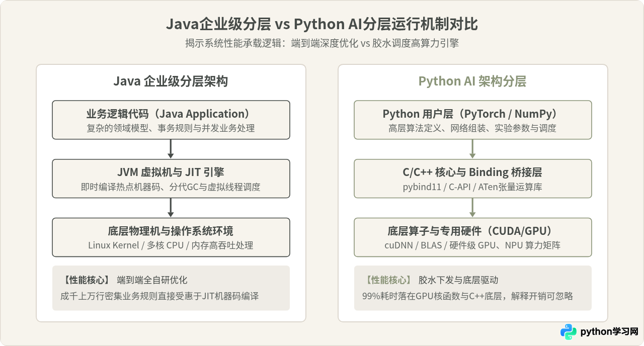Click the line '复杂的领域模型、事务规则与并发业务处理'
Image resolution: width=644 pixels, height=346 pixels.
[171, 128]
